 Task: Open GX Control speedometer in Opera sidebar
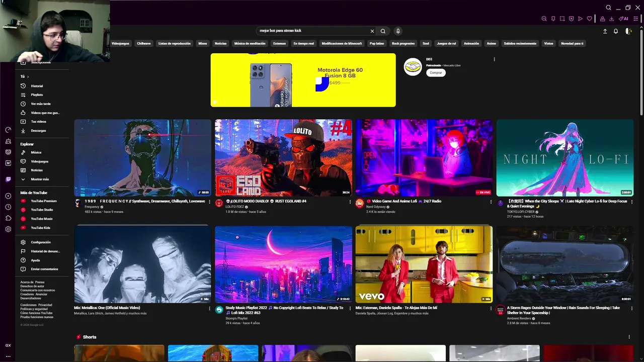click(x=8, y=130)
